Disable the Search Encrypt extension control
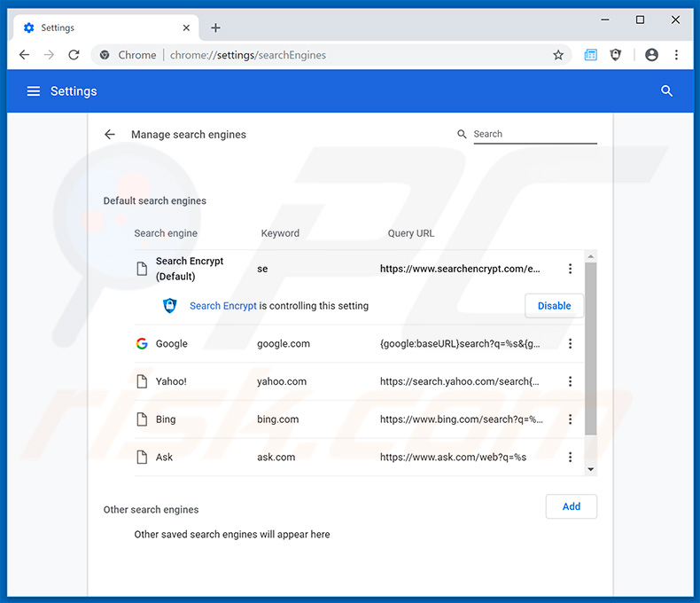 click(x=554, y=306)
